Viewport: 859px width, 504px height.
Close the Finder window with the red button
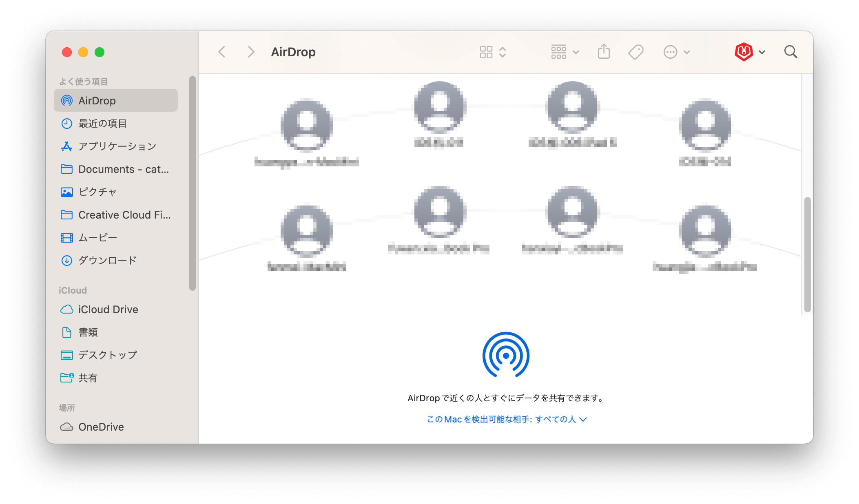click(x=67, y=52)
